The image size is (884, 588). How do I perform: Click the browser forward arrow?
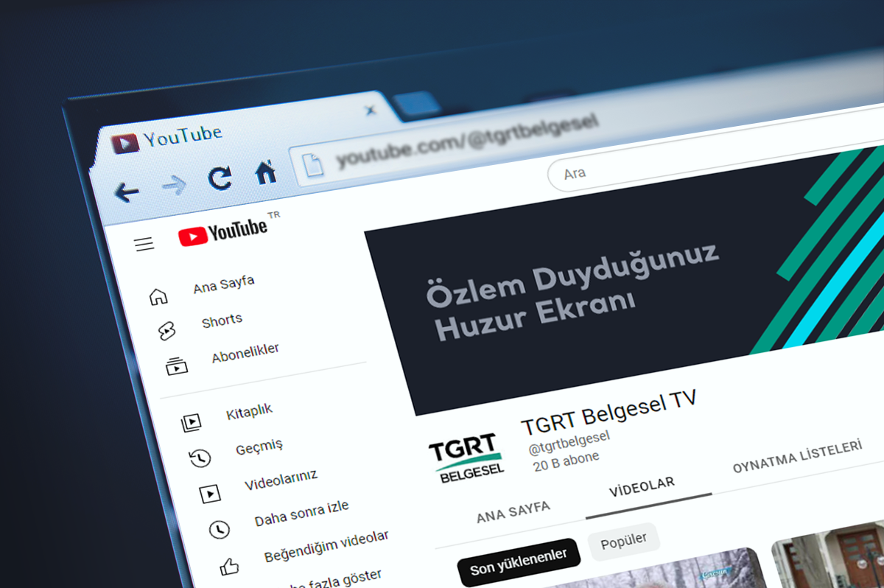175,186
